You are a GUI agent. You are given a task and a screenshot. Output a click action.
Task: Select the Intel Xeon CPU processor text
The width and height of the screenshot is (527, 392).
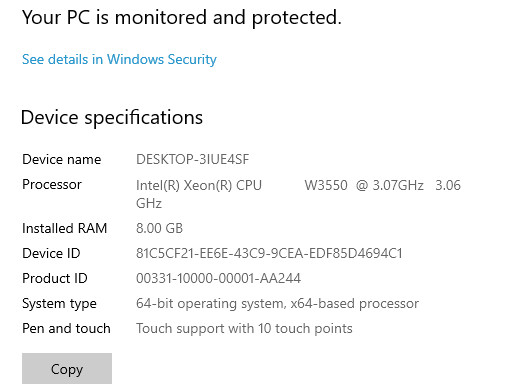click(x=199, y=185)
